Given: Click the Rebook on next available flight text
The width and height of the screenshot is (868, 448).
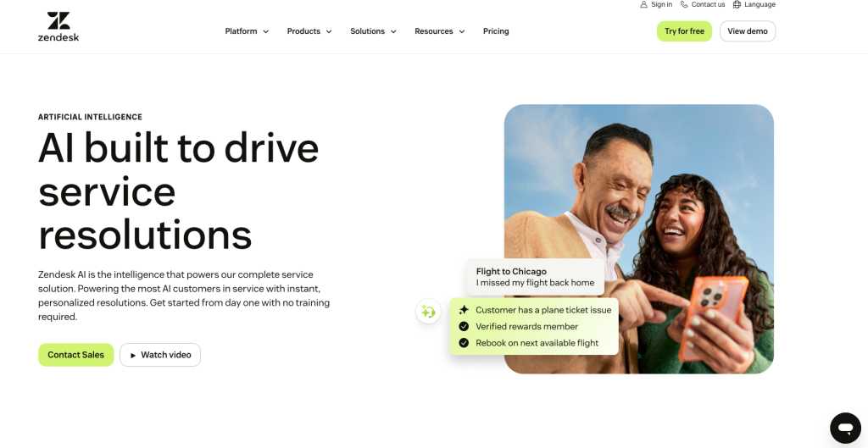Looking at the screenshot, I should (x=537, y=343).
